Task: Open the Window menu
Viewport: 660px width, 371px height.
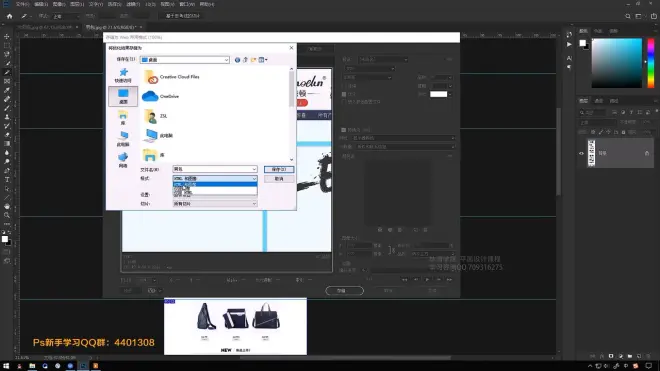Action: 187,4
